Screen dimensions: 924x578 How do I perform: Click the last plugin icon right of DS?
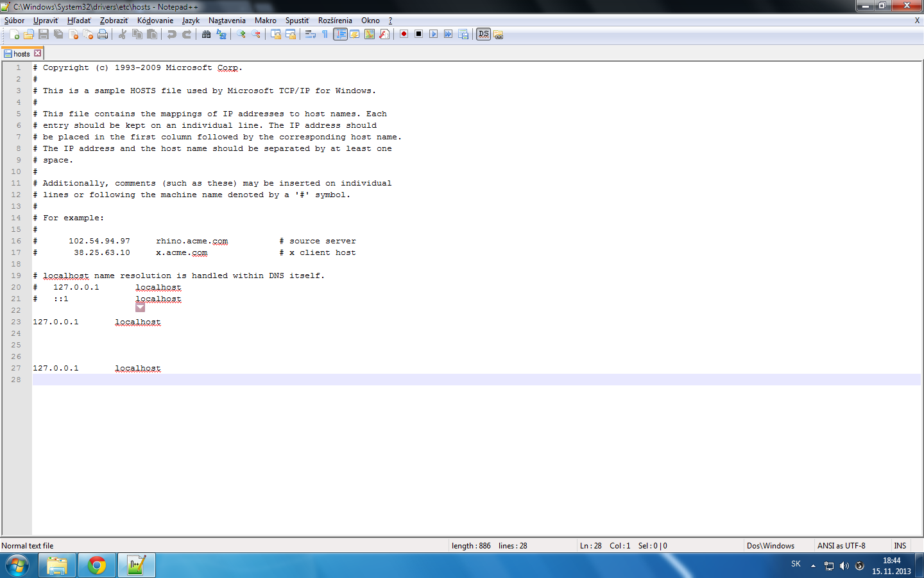pos(499,35)
